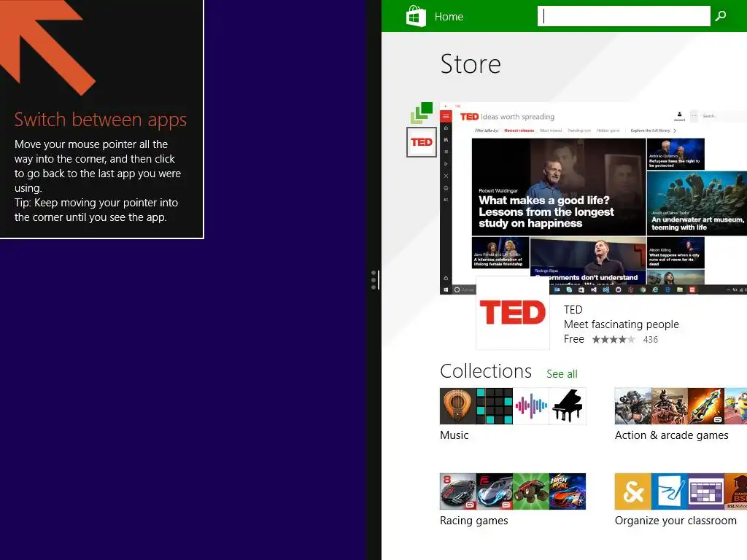
Task: Open the Music collection label
Action: coord(454,435)
